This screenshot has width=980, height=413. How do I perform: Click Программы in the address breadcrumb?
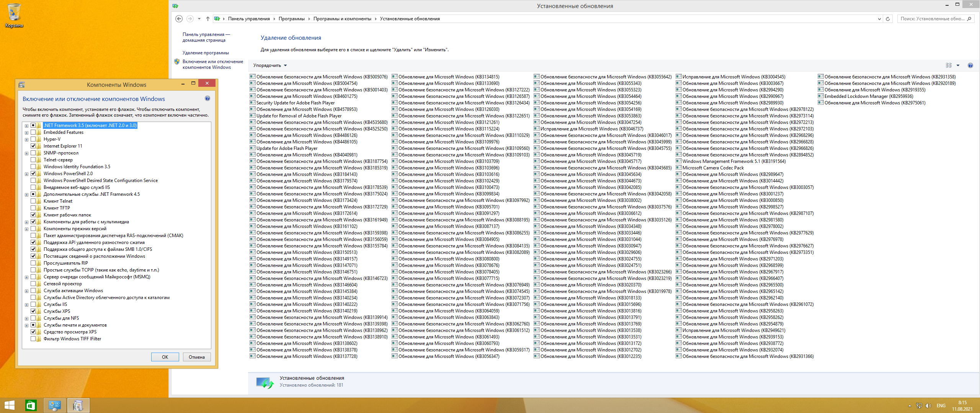click(292, 19)
